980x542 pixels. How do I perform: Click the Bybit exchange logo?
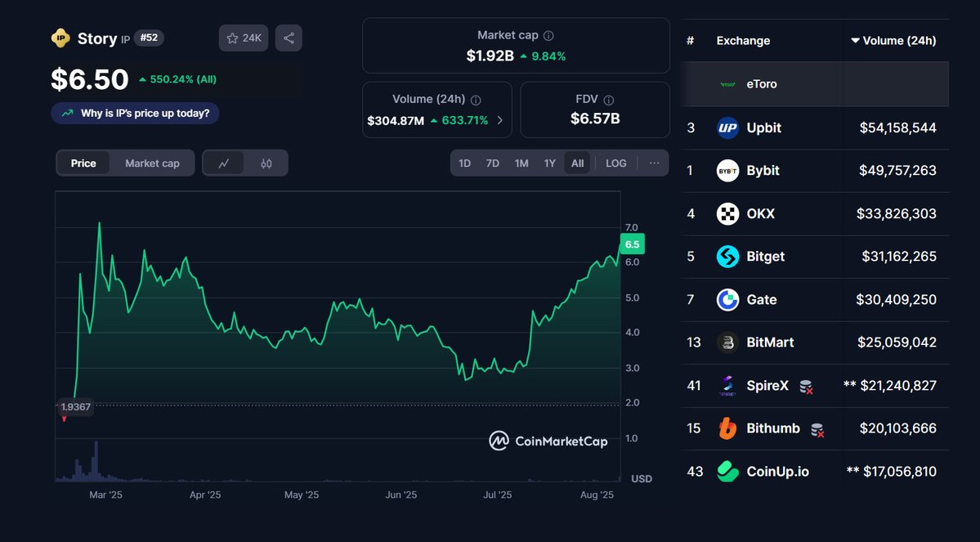[x=727, y=171]
